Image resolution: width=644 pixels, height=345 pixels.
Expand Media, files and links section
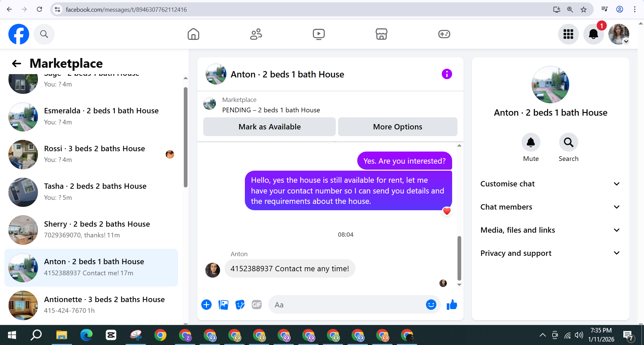click(550, 230)
